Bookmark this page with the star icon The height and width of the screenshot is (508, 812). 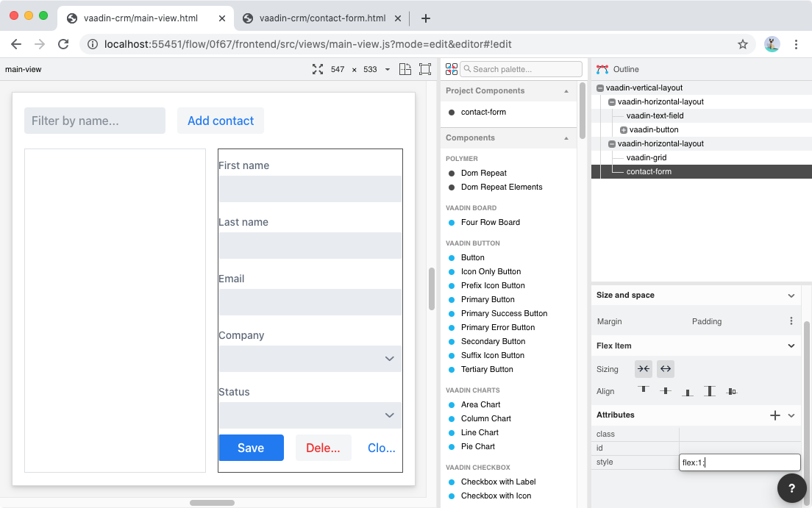pyautogui.click(x=743, y=44)
